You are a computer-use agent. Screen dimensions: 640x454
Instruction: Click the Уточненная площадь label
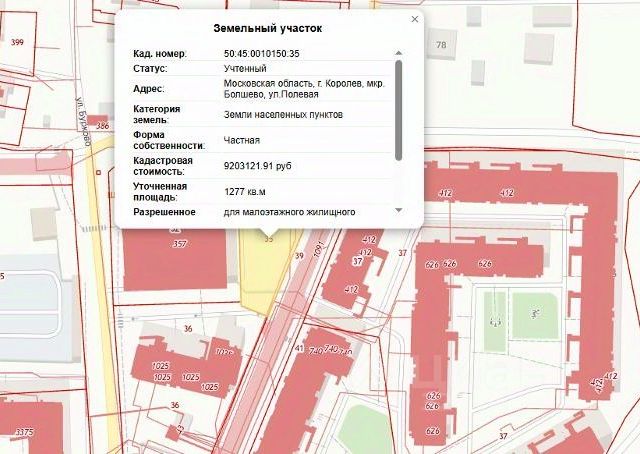pos(160,191)
